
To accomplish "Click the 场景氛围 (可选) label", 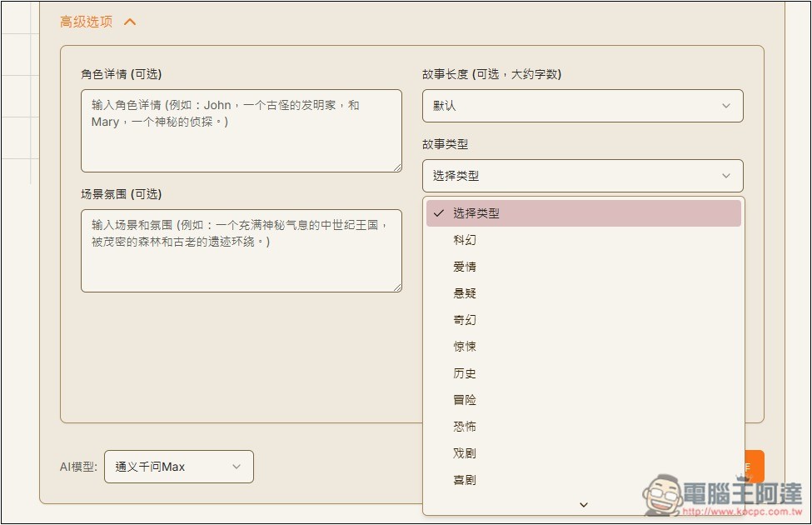I will 122,194.
